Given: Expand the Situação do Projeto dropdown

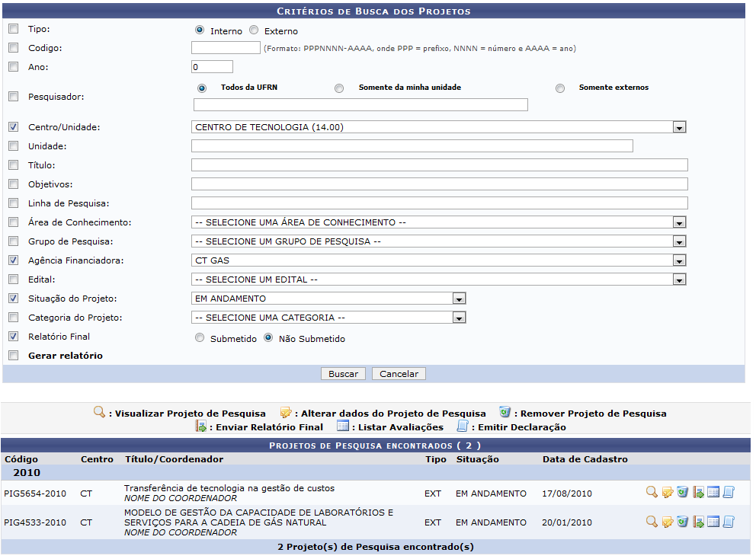Looking at the screenshot, I should (459, 298).
